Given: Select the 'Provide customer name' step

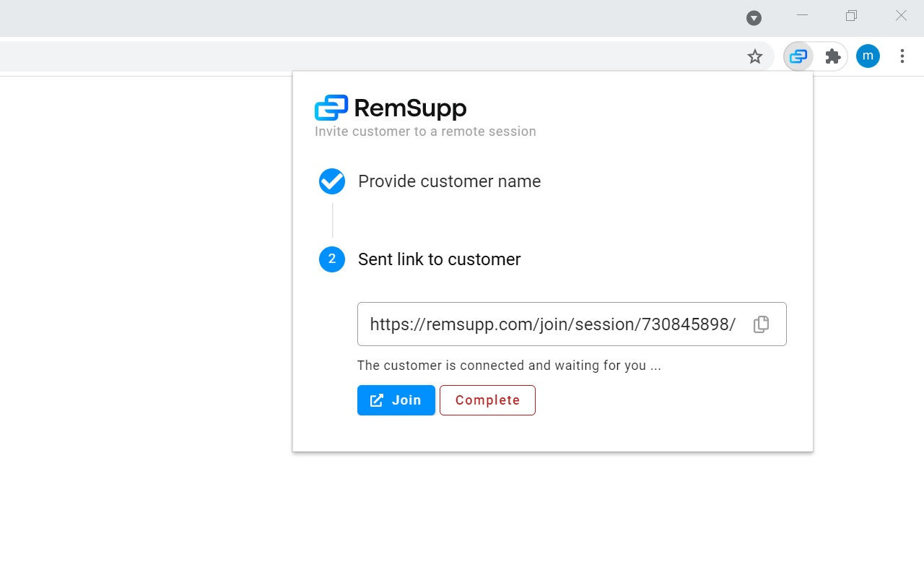Looking at the screenshot, I should click(449, 181).
